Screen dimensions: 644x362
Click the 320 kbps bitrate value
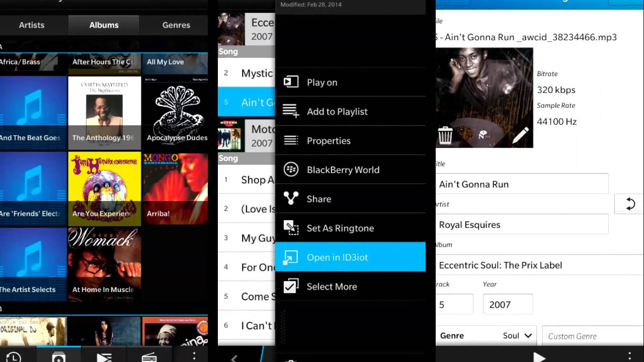tap(556, 90)
